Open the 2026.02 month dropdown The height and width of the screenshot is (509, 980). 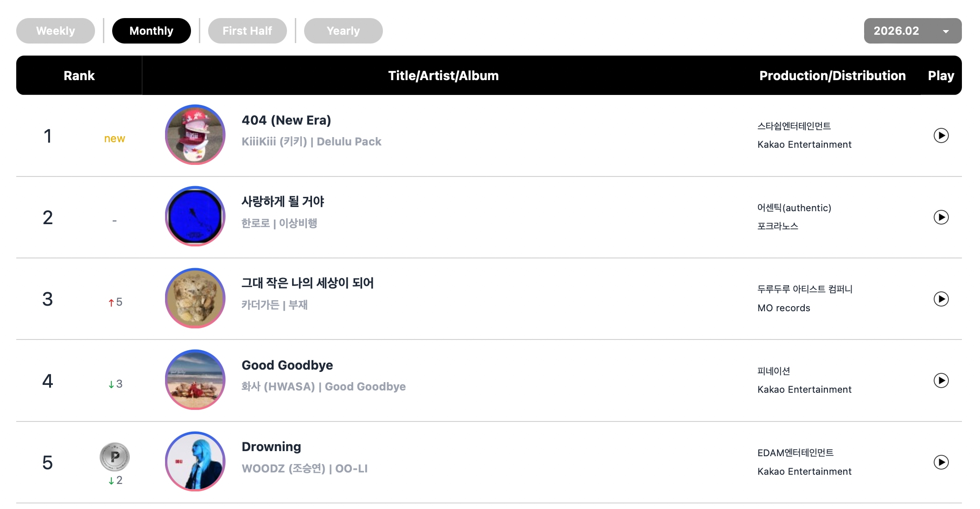tap(912, 31)
